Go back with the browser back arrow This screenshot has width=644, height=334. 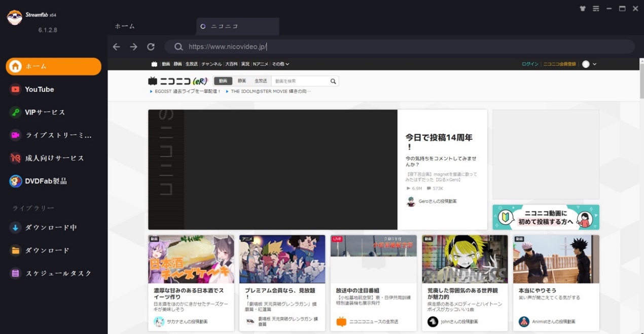(117, 47)
